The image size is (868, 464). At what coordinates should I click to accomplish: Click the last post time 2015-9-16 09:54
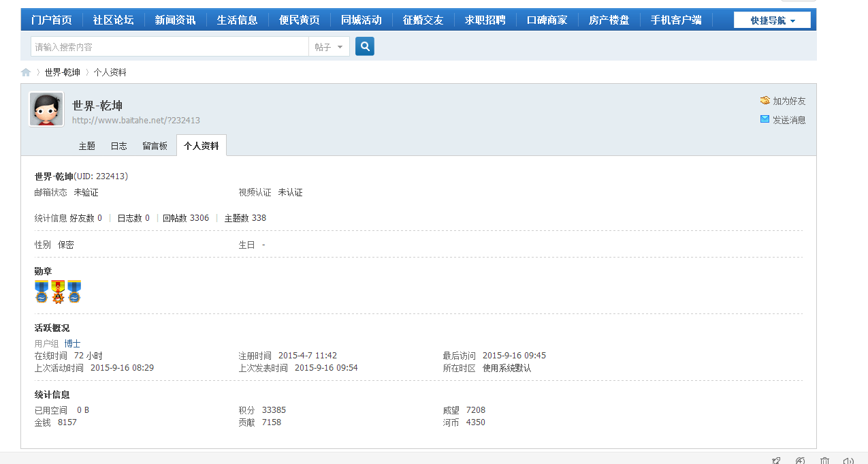point(326,368)
